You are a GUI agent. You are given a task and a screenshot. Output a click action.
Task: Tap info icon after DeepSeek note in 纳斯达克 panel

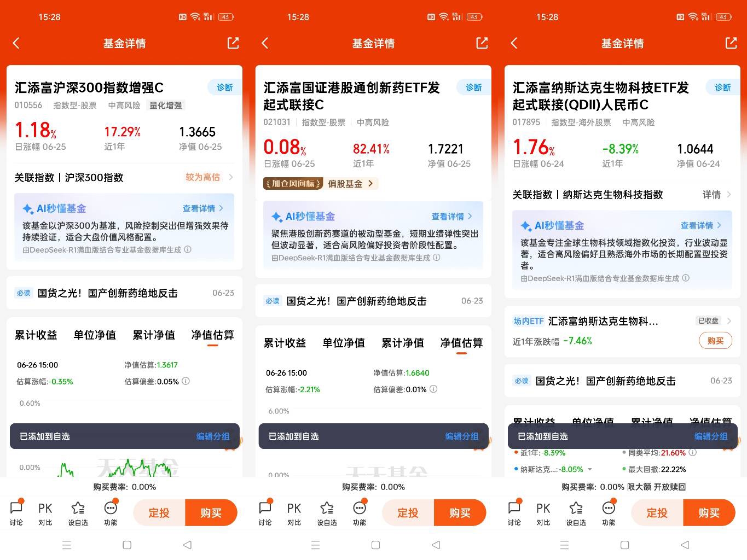point(686,278)
